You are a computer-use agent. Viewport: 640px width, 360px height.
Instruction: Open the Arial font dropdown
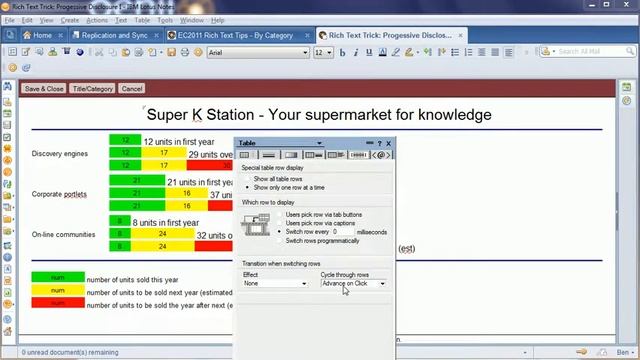click(x=305, y=53)
